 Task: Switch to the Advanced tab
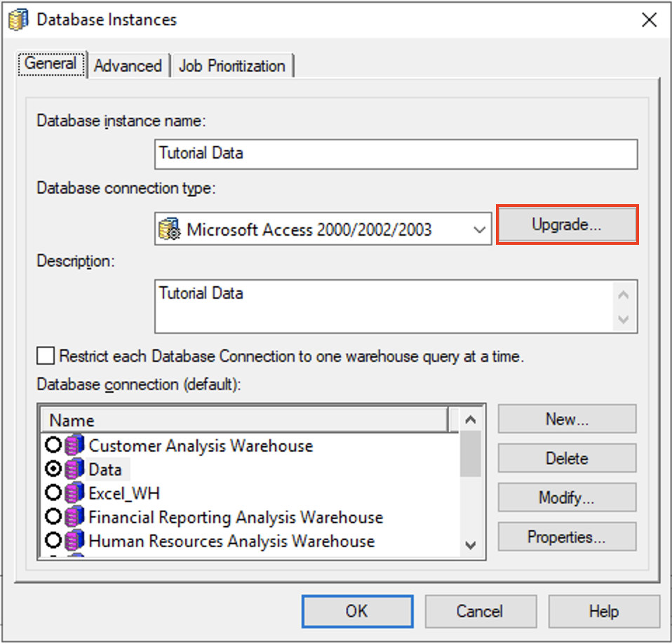click(128, 65)
